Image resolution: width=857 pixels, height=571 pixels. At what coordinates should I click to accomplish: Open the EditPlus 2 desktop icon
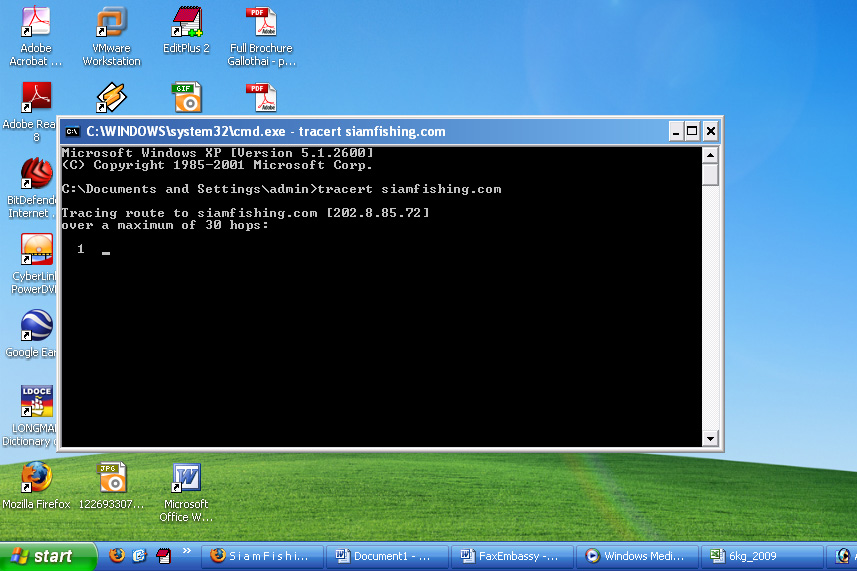(186, 30)
